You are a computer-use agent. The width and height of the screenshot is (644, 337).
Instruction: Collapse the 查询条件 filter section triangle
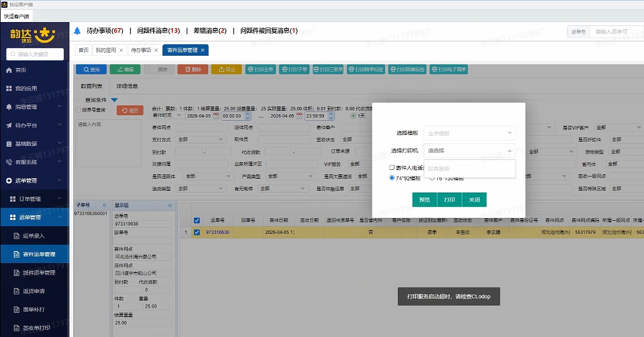click(x=115, y=100)
